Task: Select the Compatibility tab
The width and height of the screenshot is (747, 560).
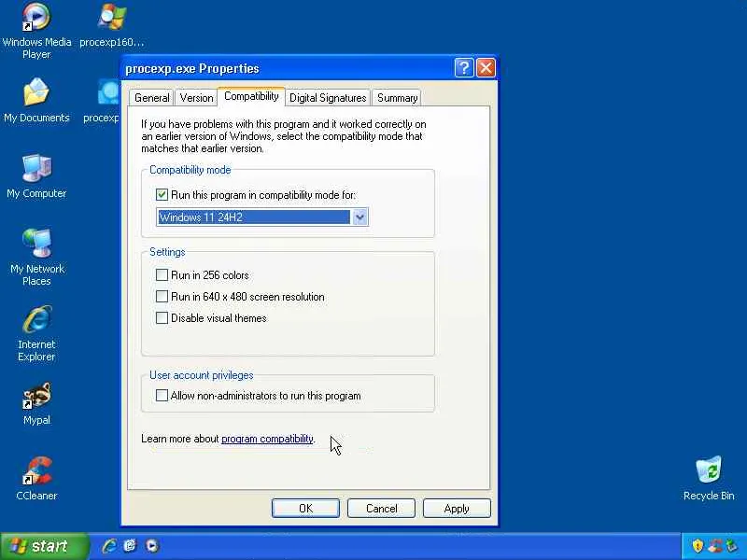Action: point(251,96)
